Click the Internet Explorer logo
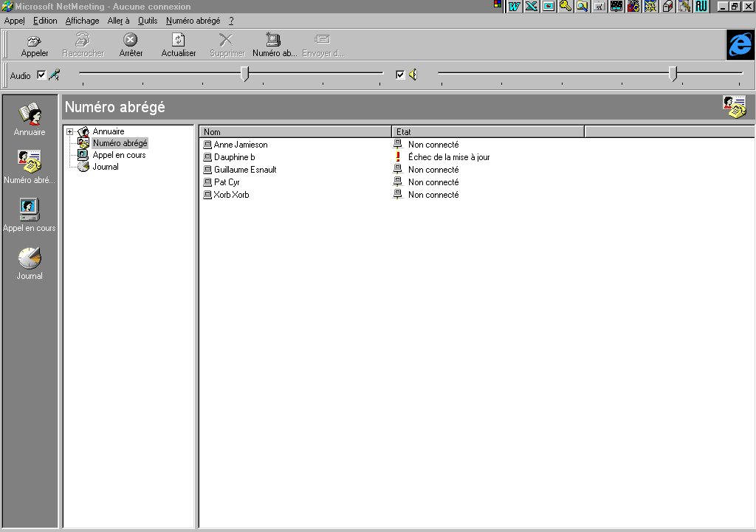Screen dimensions: 756x532 coord(739,45)
